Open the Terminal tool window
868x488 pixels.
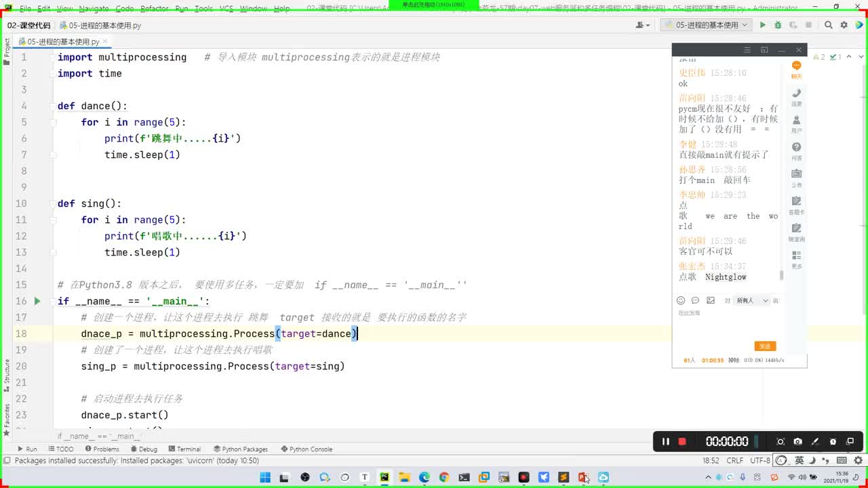tap(184, 449)
